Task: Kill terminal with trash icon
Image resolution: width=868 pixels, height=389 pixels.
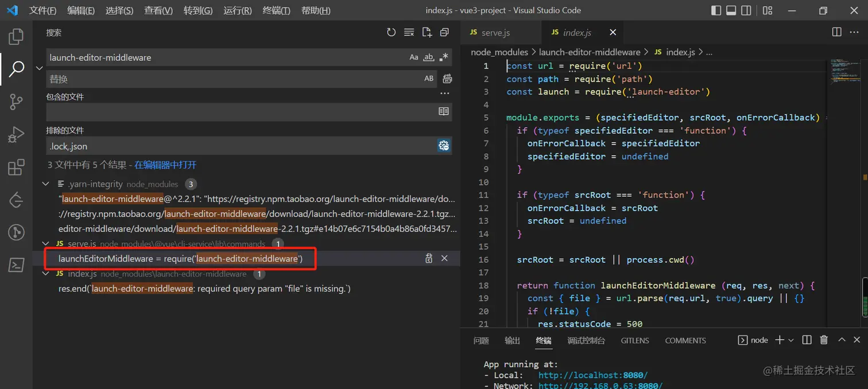Action: click(x=824, y=340)
